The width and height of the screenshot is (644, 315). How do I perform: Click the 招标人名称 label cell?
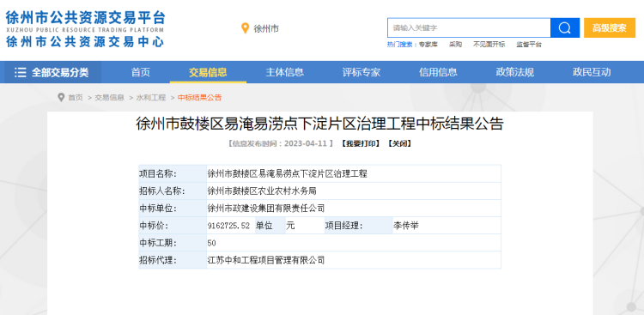(x=173, y=191)
